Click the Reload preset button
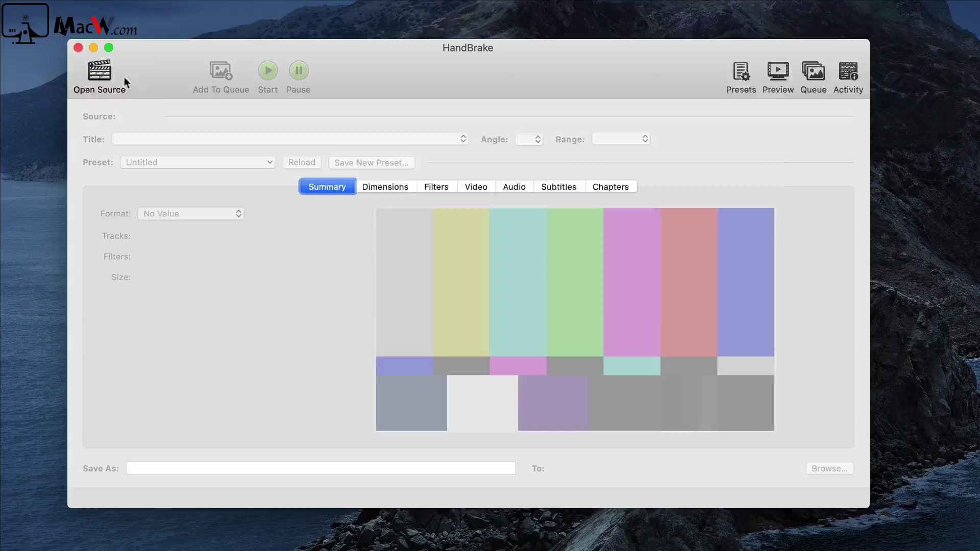 click(x=302, y=162)
